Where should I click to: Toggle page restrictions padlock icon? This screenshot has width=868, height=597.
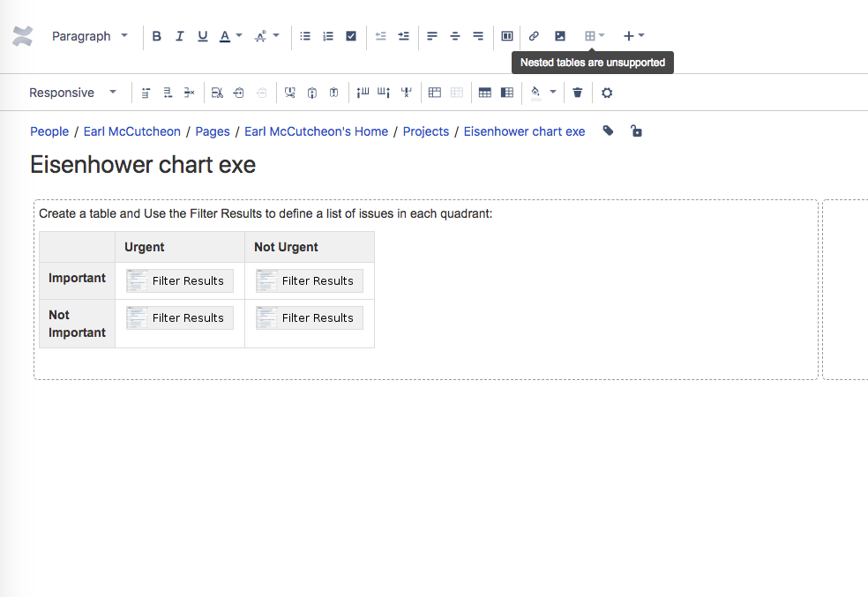[636, 131]
